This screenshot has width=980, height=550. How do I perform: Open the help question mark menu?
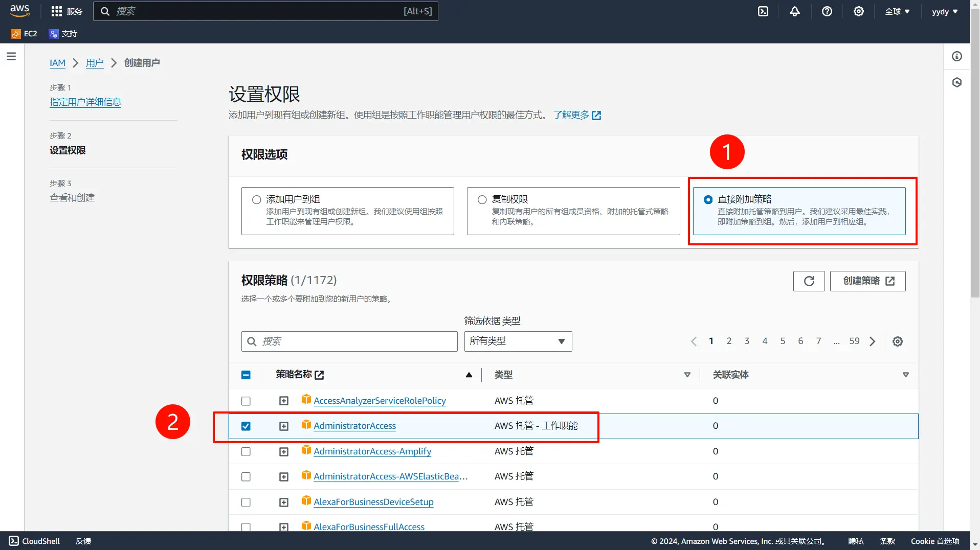827,11
